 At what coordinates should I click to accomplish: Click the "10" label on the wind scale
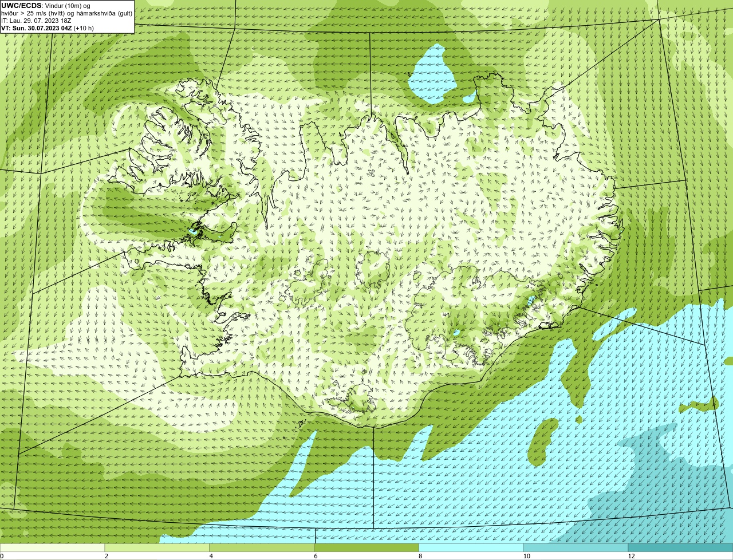[526, 556]
